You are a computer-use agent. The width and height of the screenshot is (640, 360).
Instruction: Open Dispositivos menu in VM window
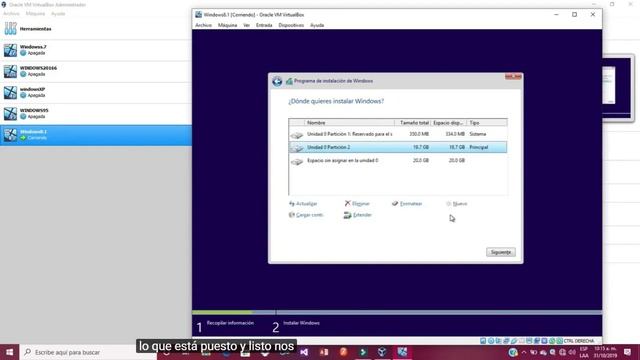291,25
